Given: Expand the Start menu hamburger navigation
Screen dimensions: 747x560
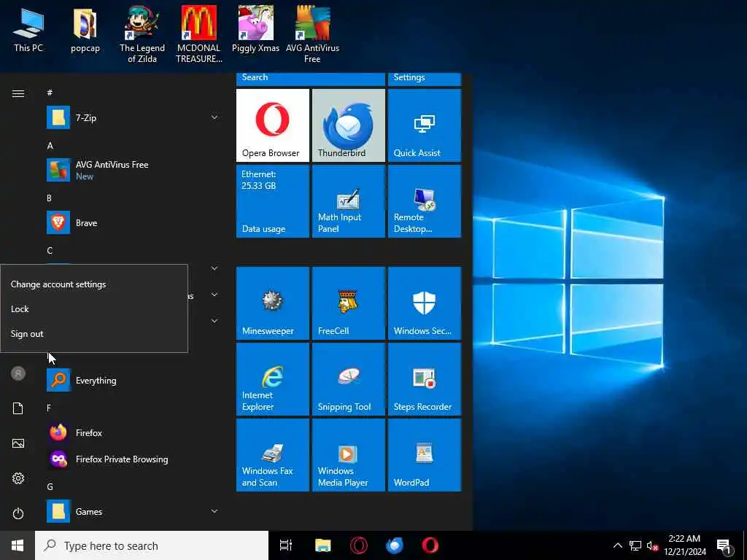Looking at the screenshot, I should click(18, 93).
